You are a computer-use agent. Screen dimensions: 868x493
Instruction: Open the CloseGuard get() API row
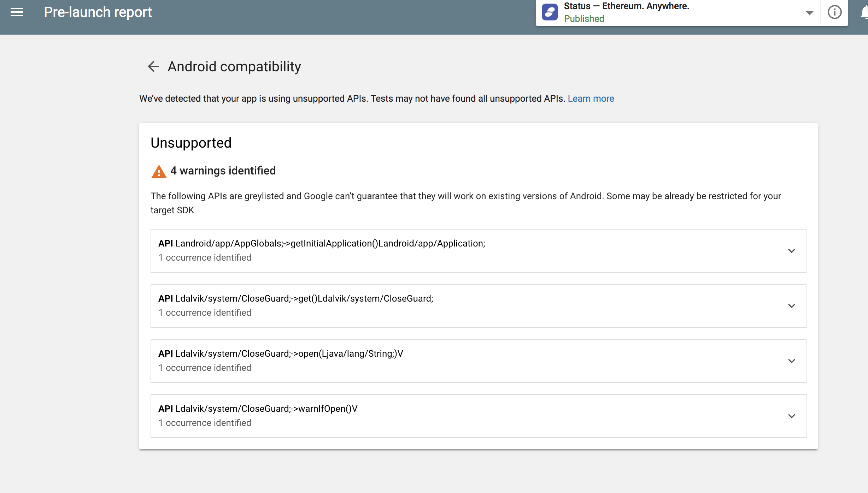point(295,299)
